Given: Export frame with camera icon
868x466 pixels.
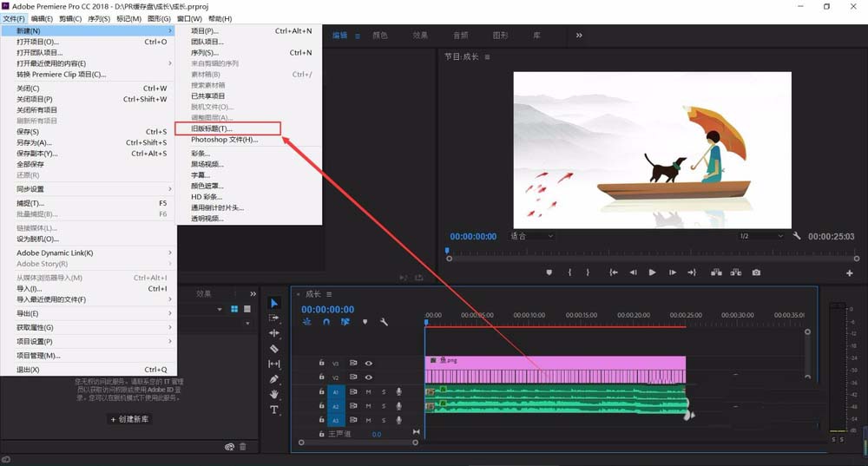Looking at the screenshot, I should click(756, 272).
